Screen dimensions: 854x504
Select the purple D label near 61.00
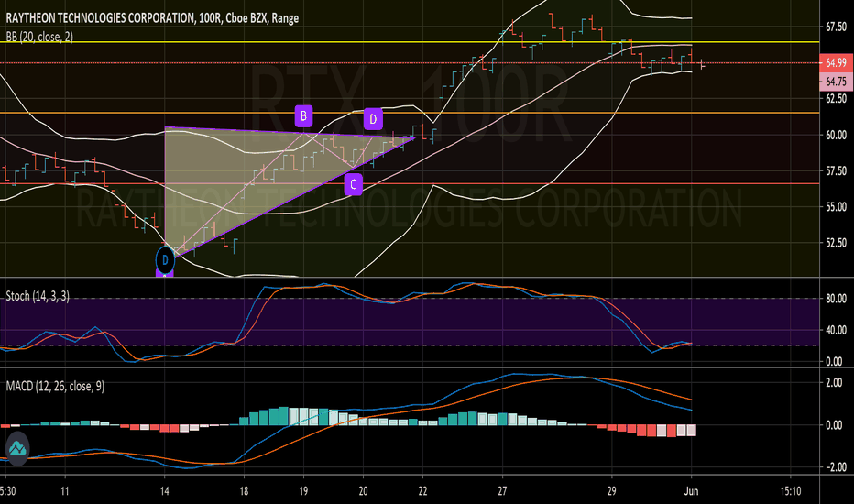(x=373, y=119)
